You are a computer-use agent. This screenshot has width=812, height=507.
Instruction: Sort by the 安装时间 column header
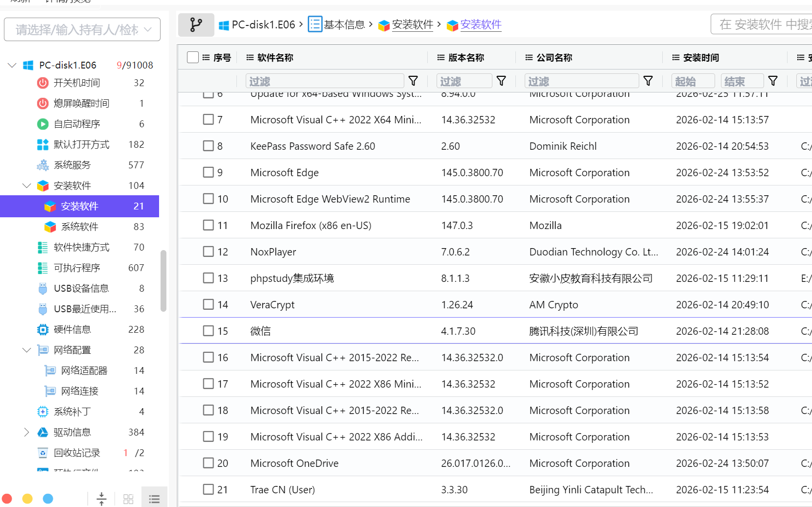[701, 57]
